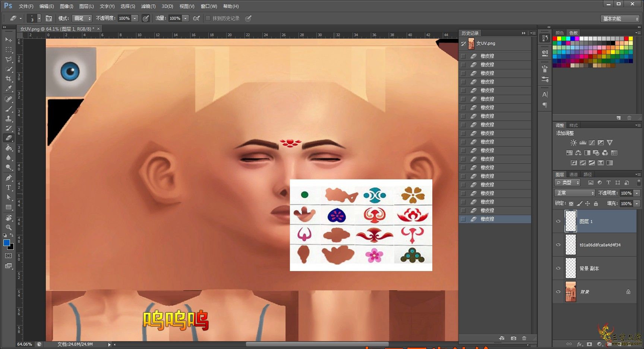Viewport: 644px width, 349px height.
Task: Open eraser mode dropdown 画笔
Action: [x=82, y=18]
